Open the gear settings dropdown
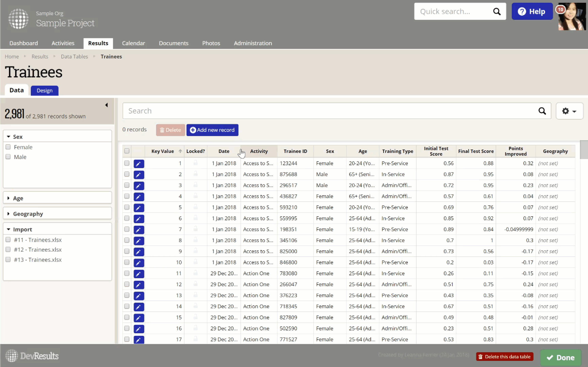 [569, 111]
